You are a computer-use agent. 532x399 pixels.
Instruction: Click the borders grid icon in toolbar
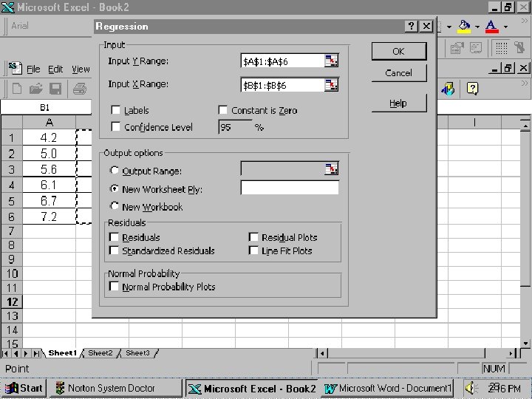(x=502, y=48)
